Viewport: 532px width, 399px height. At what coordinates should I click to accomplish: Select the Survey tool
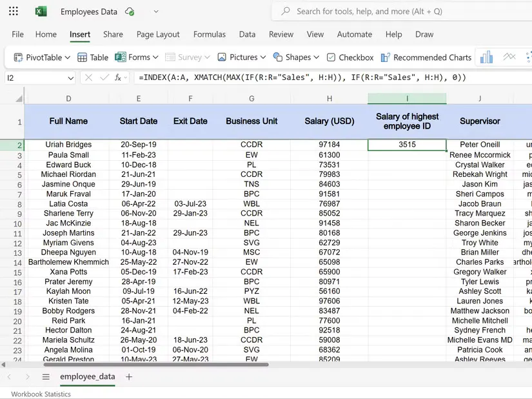[188, 57]
